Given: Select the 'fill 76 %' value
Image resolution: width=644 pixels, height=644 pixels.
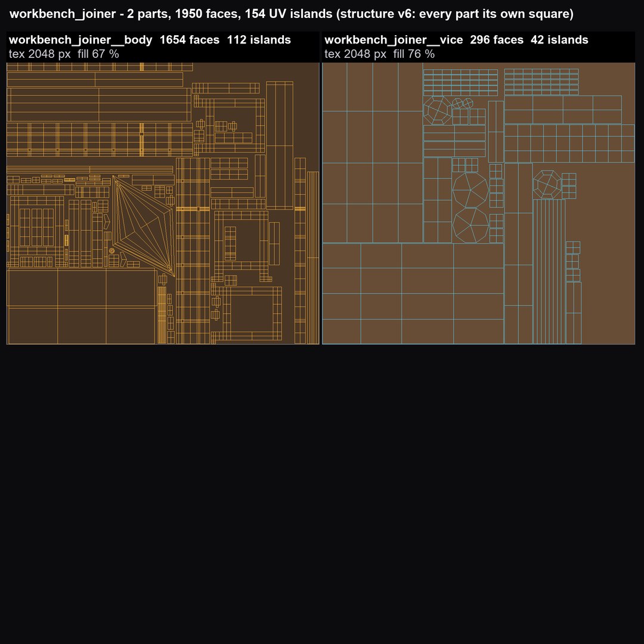Looking at the screenshot, I should coord(414,54).
